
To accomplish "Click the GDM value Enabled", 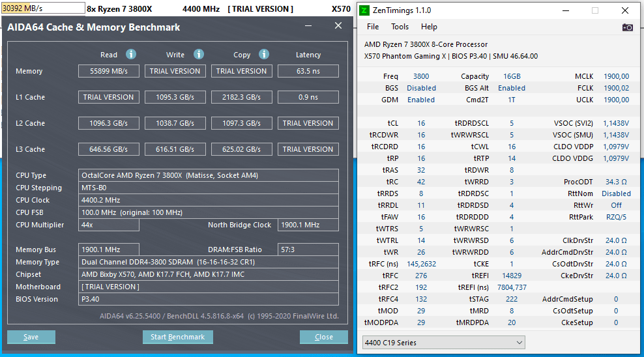I will [x=421, y=100].
